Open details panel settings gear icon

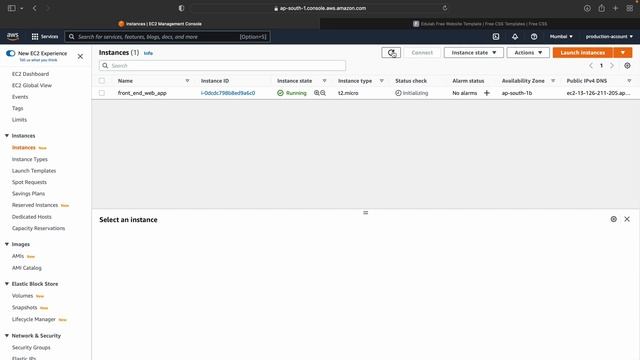[x=613, y=219]
